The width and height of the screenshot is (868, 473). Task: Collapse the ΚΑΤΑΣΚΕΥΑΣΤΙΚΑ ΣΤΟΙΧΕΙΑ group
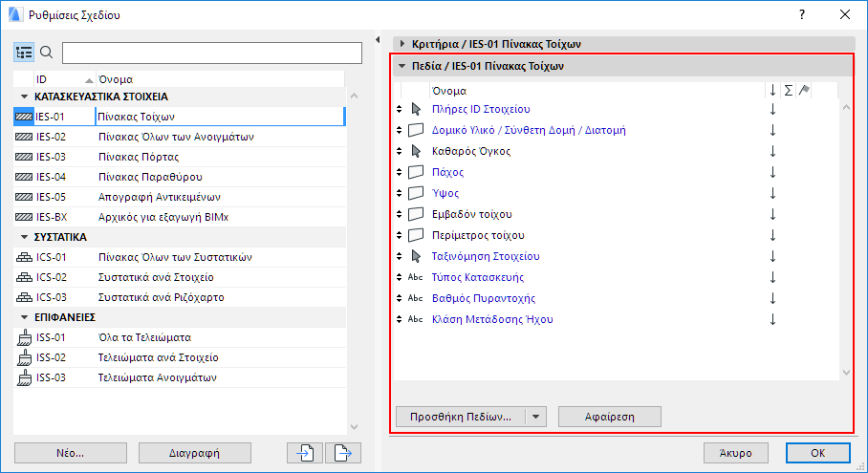point(23,97)
